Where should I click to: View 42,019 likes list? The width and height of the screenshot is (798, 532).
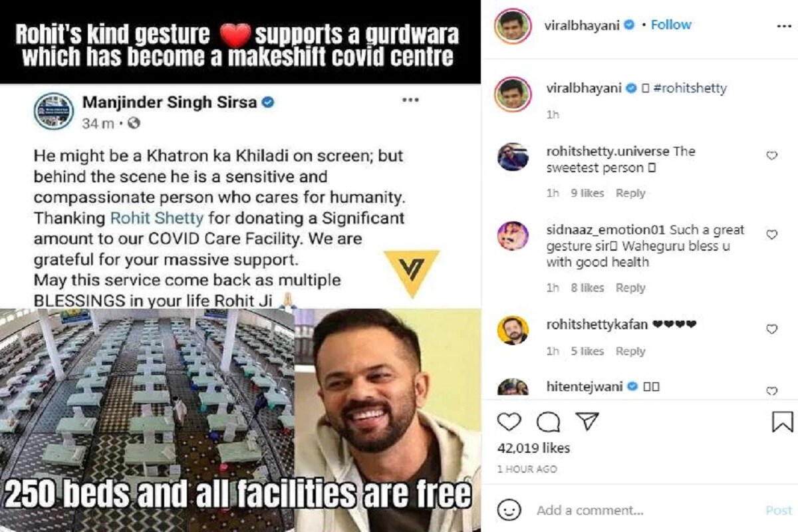(533, 448)
